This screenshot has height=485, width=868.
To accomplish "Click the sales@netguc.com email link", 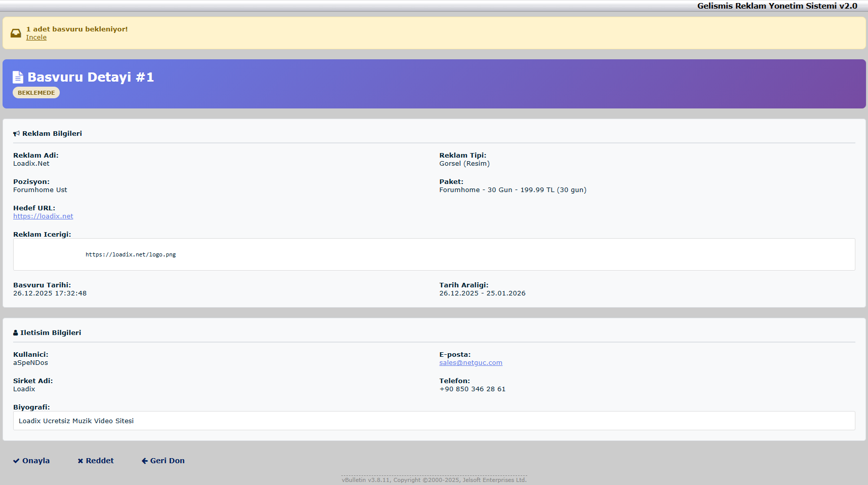I will point(470,363).
